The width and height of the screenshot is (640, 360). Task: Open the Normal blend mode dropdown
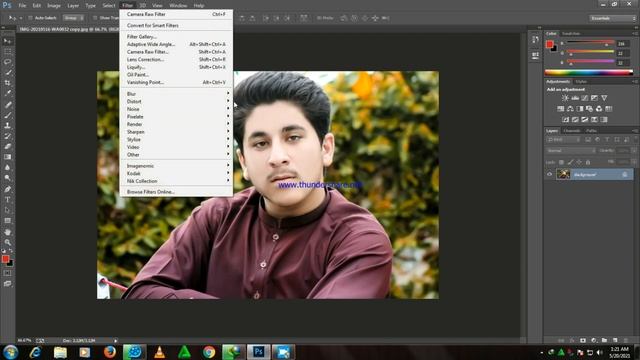pyautogui.click(x=571, y=151)
